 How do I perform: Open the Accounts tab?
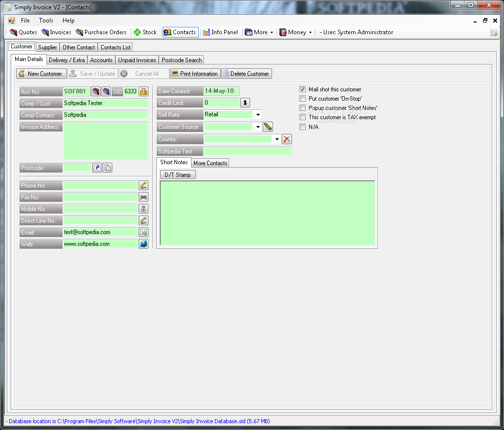(101, 60)
